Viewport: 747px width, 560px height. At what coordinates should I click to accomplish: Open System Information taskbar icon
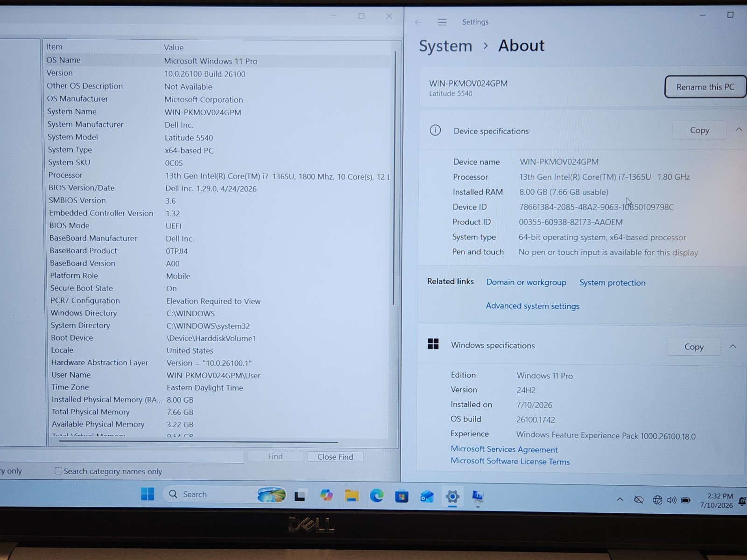coord(477,497)
